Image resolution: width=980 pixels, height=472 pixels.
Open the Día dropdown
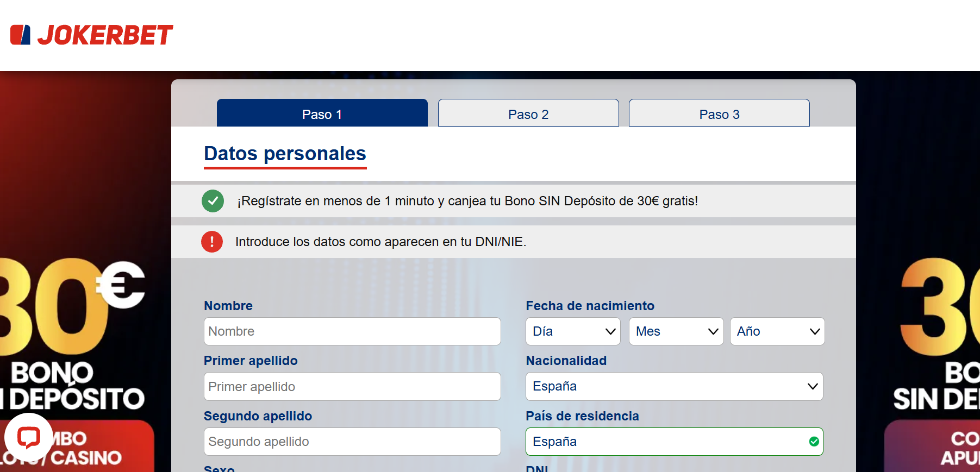pyautogui.click(x=573, y=331)
